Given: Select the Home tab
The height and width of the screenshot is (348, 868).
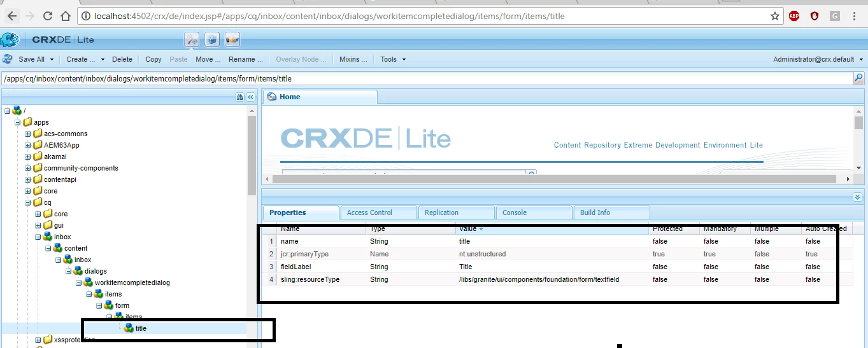Looking at the screenshot, I should (320, 97).
